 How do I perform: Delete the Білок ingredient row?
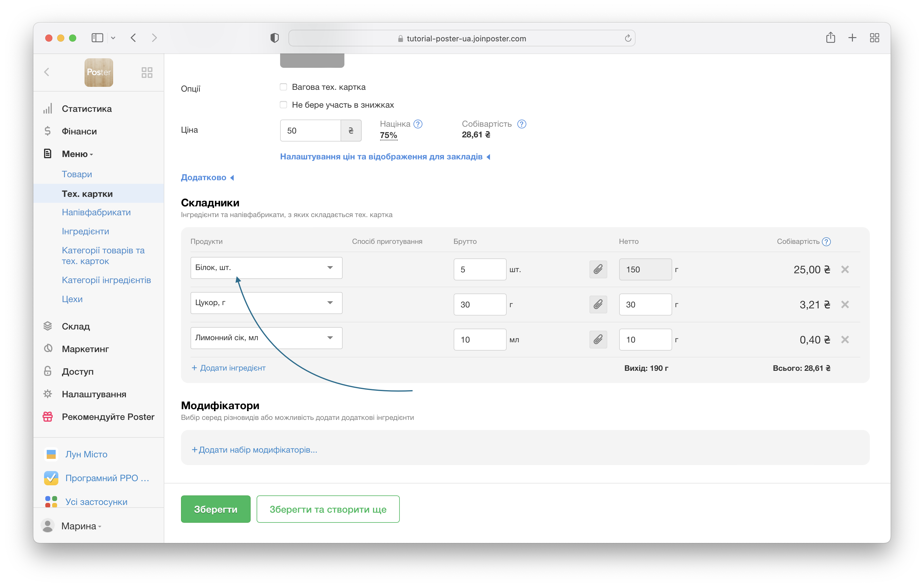845,269
